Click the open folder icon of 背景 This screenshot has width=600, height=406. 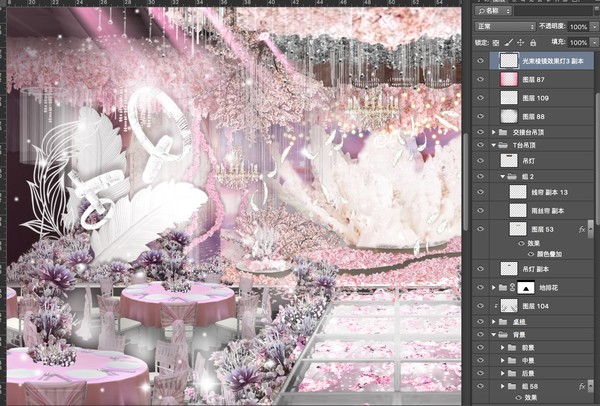coord(503,335)
